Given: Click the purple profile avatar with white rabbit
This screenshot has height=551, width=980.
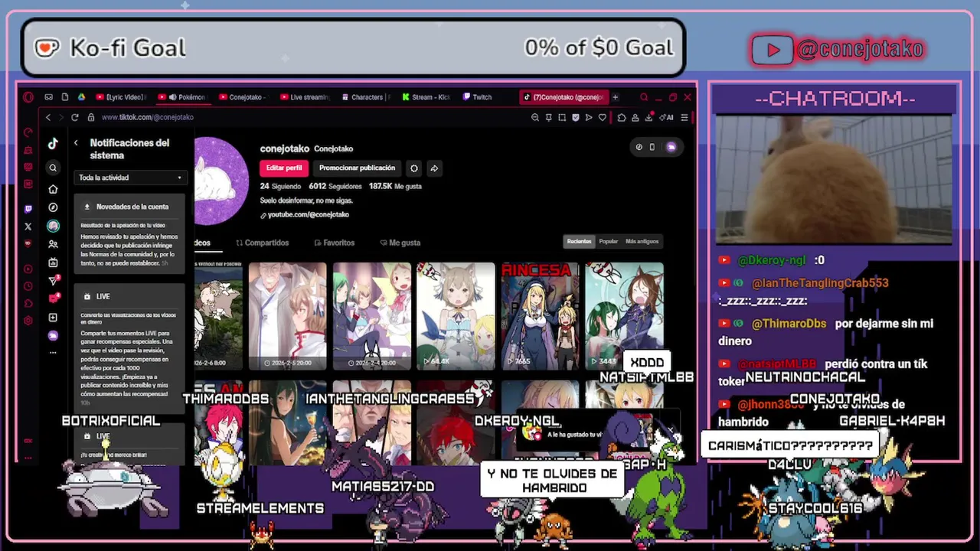Looking at the screenshot, I should coord(220,181).
